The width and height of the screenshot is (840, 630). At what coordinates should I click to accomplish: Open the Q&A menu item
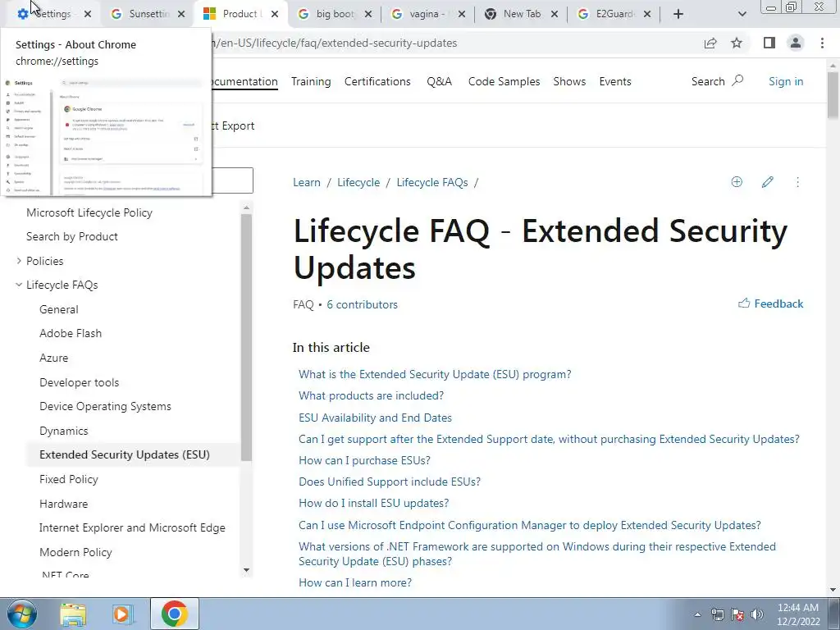[440, 81]
